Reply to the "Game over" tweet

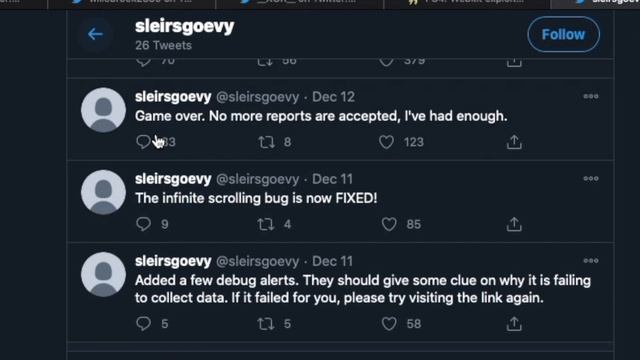143,142
